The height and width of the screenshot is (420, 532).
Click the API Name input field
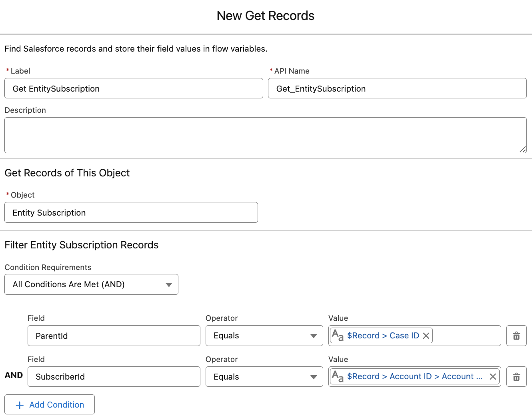coord(397,88)
